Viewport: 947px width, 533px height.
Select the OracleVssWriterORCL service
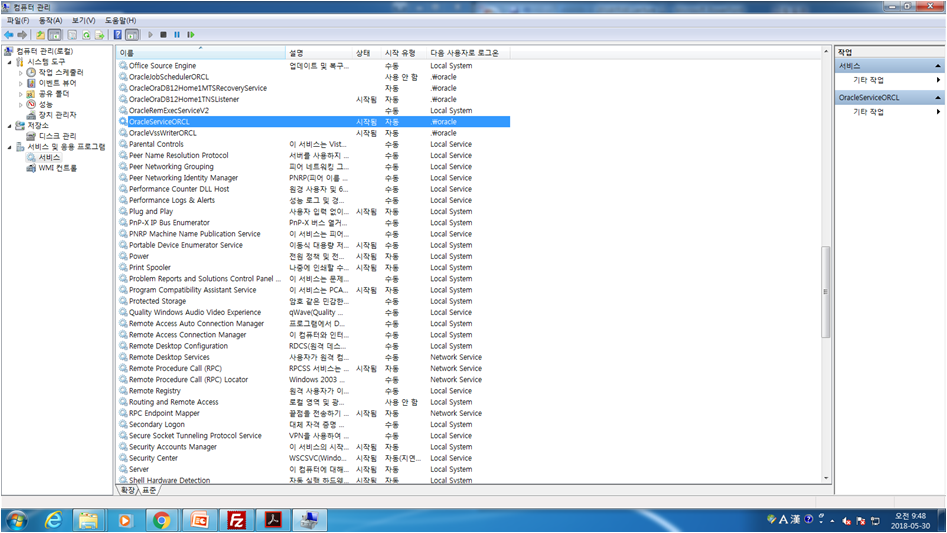point(162,133)
